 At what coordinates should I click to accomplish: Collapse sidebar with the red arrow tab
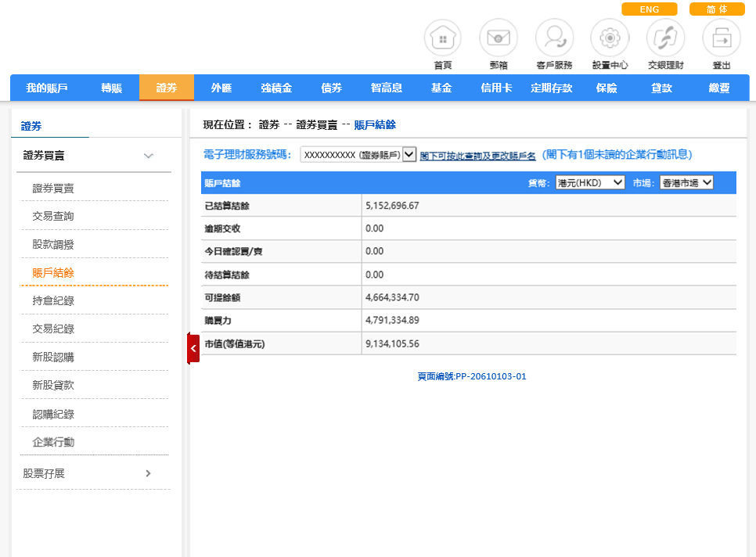[193, 348]
